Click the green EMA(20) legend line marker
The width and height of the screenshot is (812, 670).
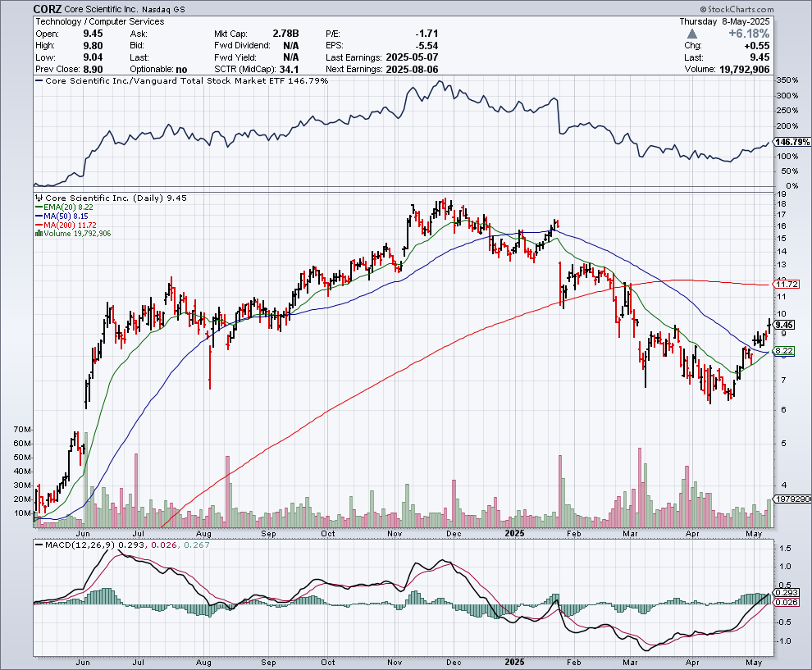[39, 207]
